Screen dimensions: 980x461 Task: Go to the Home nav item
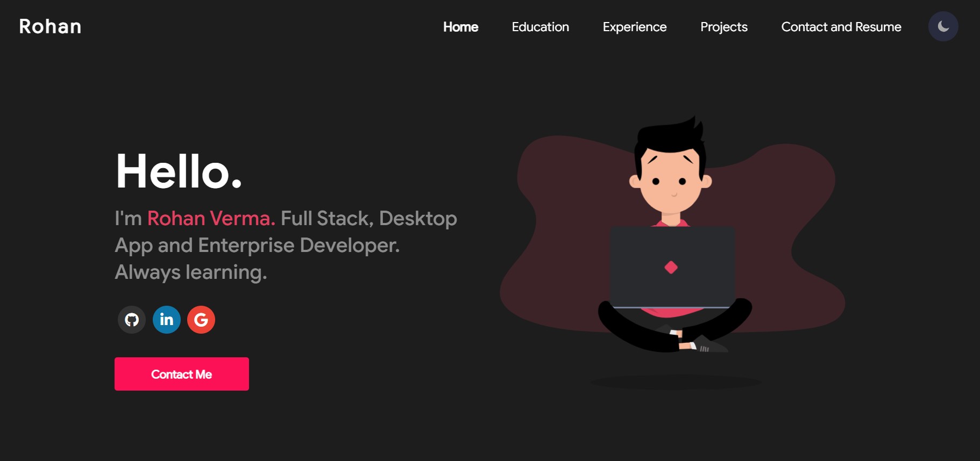460,27
